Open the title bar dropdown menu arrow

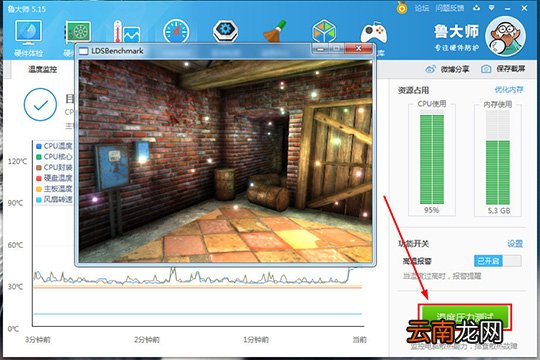(491, 8)
